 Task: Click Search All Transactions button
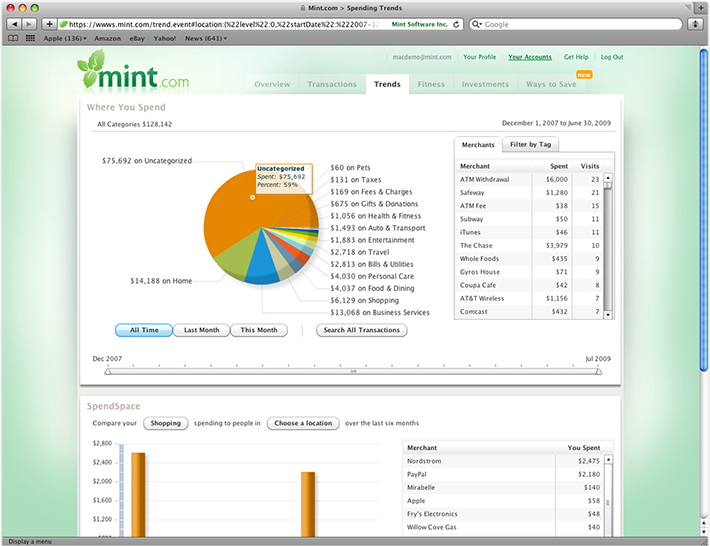(x=362, y=330)
